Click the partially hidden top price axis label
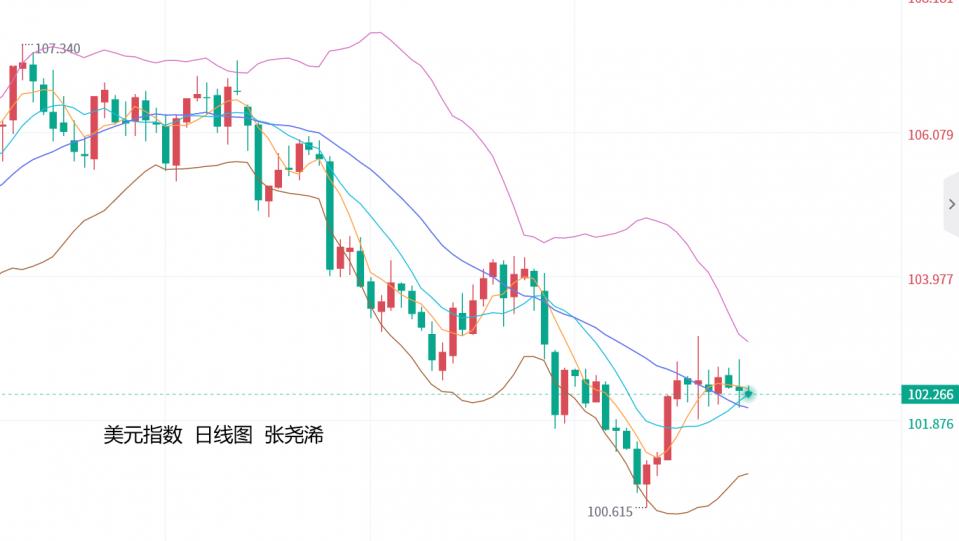The width and height of the screenshot is (959, 541). tap(930, 3)
